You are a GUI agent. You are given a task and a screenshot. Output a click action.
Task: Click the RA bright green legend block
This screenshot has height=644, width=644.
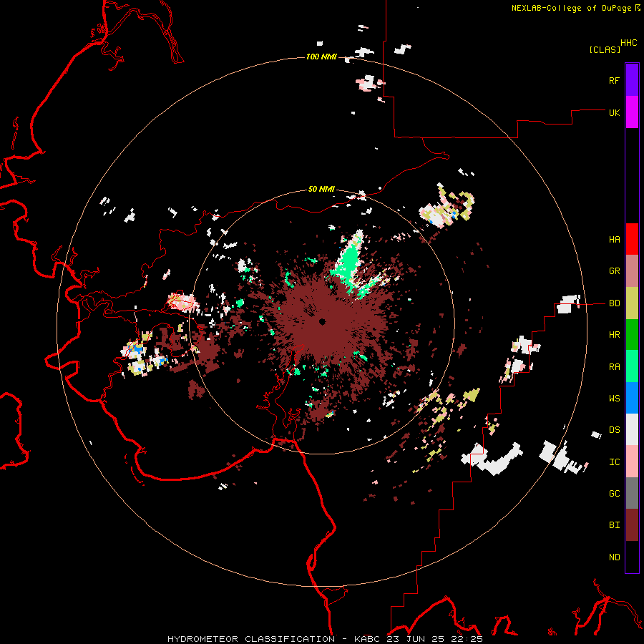coord(632,366)
